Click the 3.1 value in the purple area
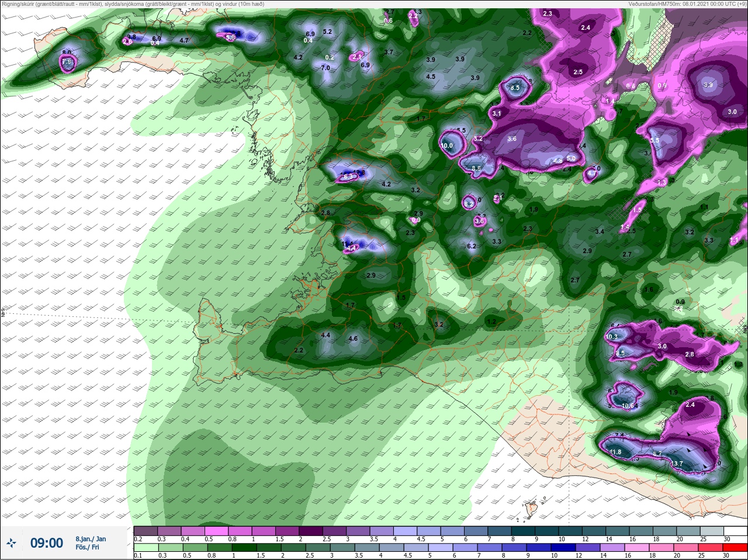The image size is (748, 560). coord(497,113)
